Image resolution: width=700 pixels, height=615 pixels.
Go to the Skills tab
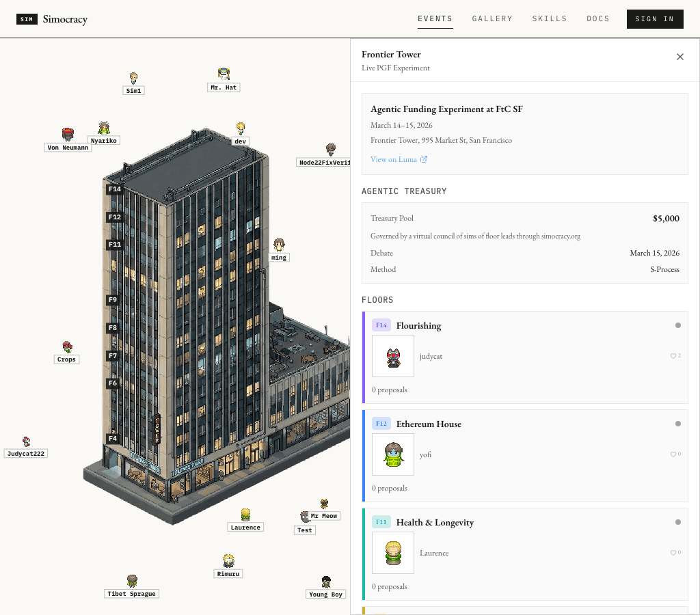(550, 18)
